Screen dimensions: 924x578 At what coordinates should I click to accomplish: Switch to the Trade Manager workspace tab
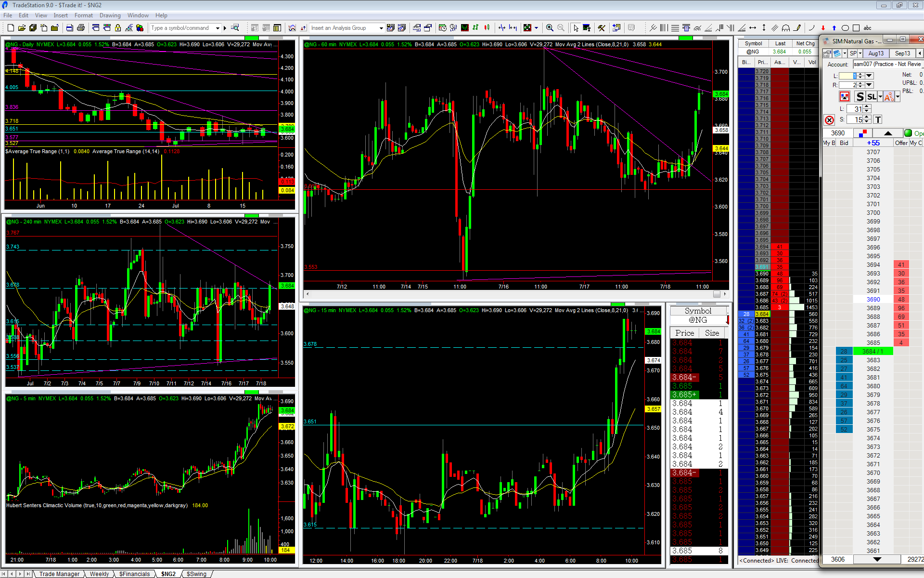click(59, 574)
